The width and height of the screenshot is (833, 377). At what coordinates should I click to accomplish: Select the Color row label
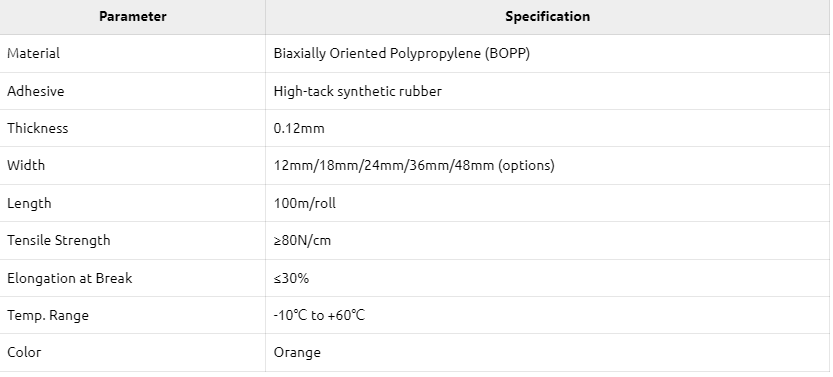click(24, 352)
